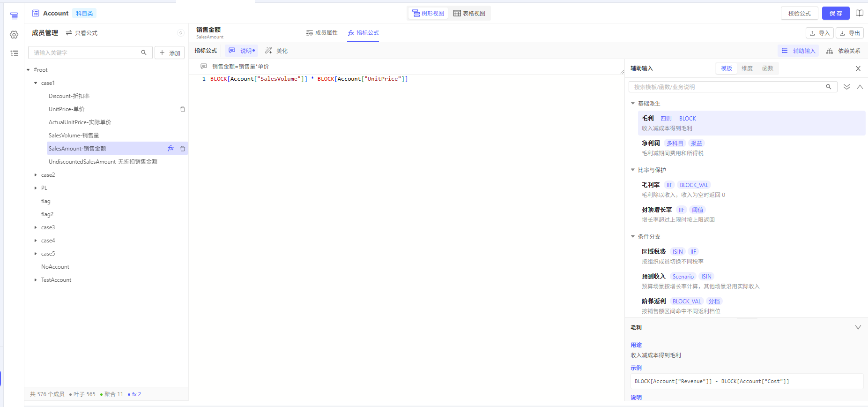Close the 辅助输入 panel

coord(858,68)
